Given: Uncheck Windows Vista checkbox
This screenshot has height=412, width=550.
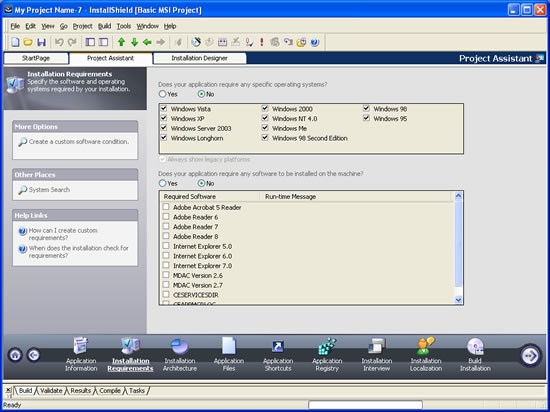Looking at the screenshot, I should click(164, 108).
